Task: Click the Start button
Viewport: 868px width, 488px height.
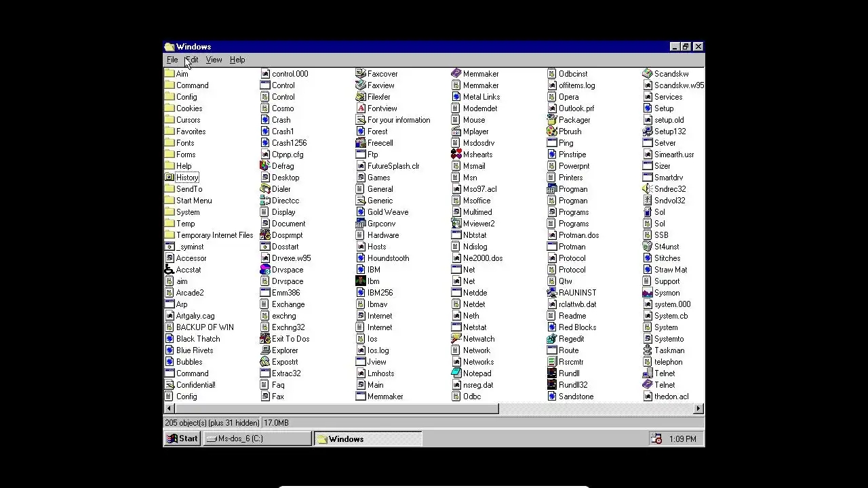Action: pos(182,439)
